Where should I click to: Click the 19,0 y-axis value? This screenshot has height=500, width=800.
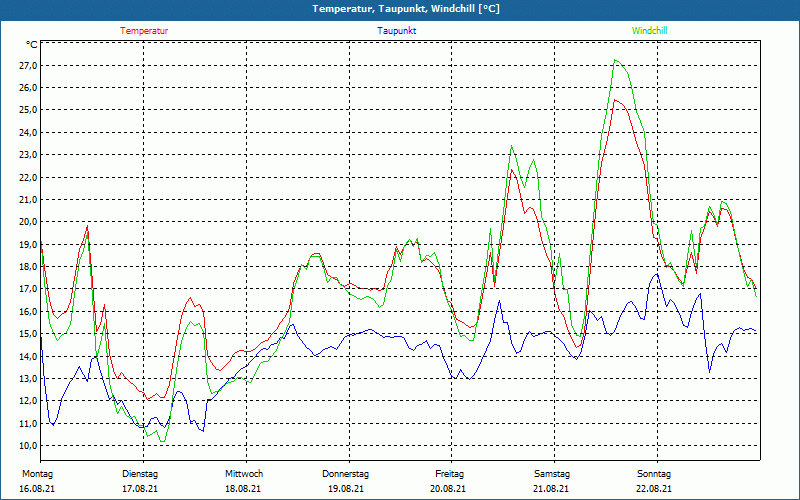point(28,244)
